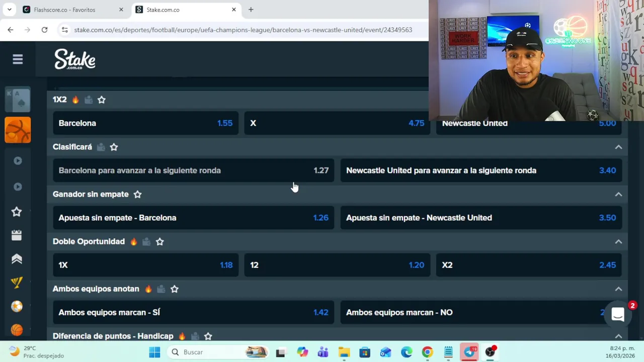Click the browser address bar URL
The width and height of the screenshot is (644, 362).
point(243,30)
